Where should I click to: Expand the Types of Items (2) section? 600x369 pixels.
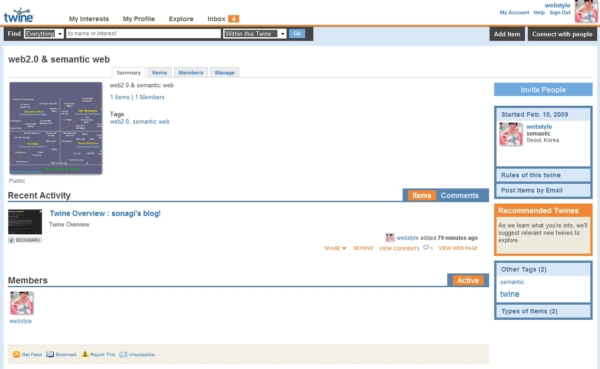[x=543, y=311]
